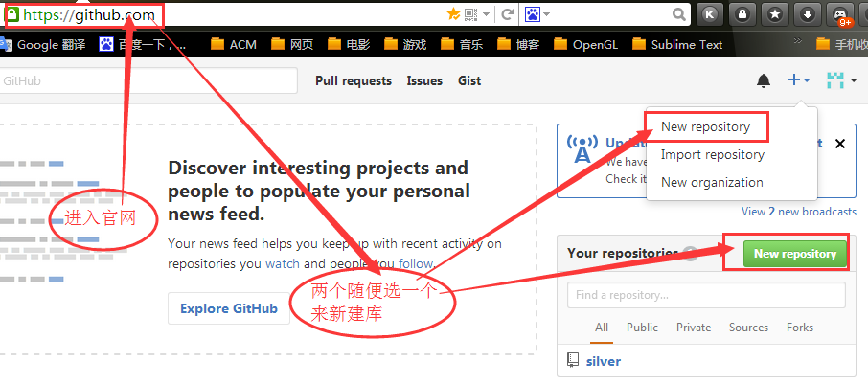This screenshot has width=868, height=384.
Task: Click the Explore GitHub button
Action: tap(229, 308)
